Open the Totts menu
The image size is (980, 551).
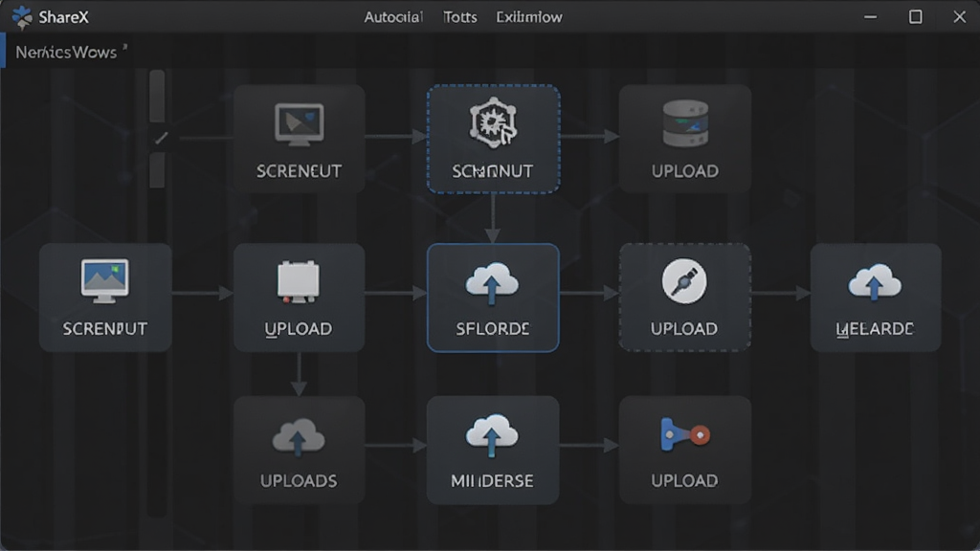click(x=460, y=17)
